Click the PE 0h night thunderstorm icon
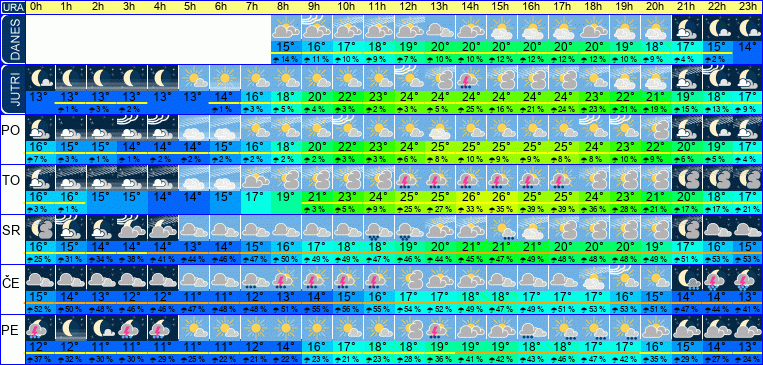Screen dimensions: 763x365 click(39, 328)
